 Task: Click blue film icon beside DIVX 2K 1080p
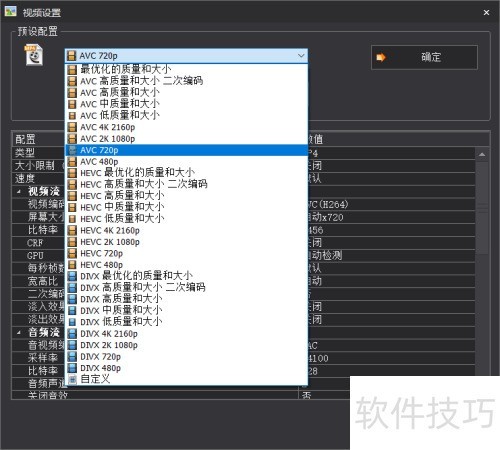(72, 345)
